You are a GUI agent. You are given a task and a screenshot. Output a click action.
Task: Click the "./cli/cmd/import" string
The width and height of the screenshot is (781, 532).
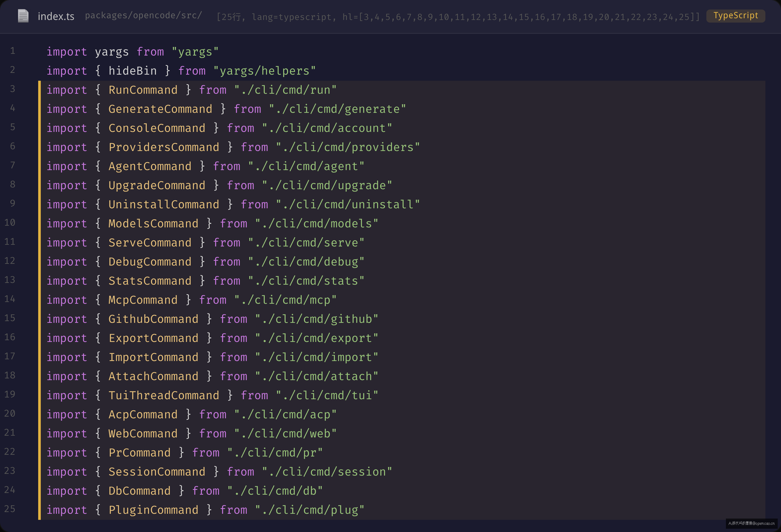317,357
